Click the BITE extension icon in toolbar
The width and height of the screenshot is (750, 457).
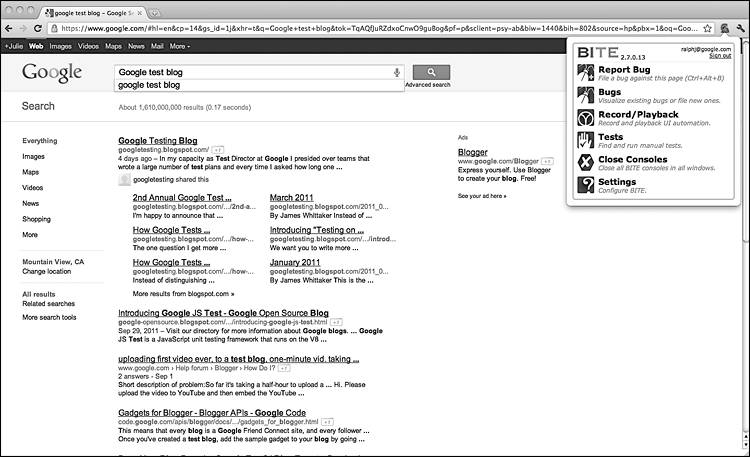tap(725, 29)
